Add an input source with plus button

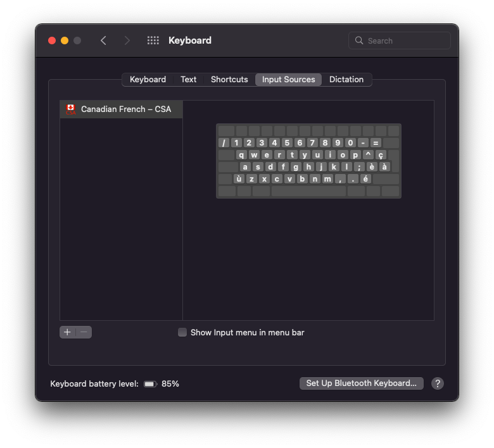[x=67, y=332]
